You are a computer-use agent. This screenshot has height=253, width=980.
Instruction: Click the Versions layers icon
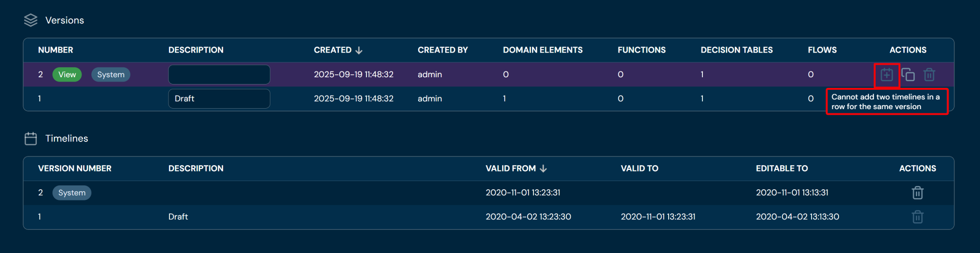(30, 20)
